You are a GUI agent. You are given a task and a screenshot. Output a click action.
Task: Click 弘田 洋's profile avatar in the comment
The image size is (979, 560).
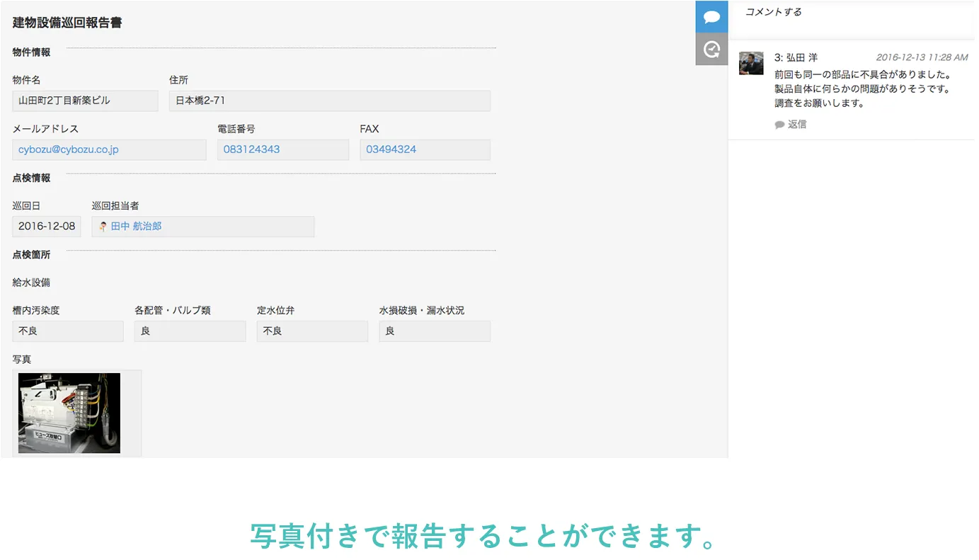(751, 63)
